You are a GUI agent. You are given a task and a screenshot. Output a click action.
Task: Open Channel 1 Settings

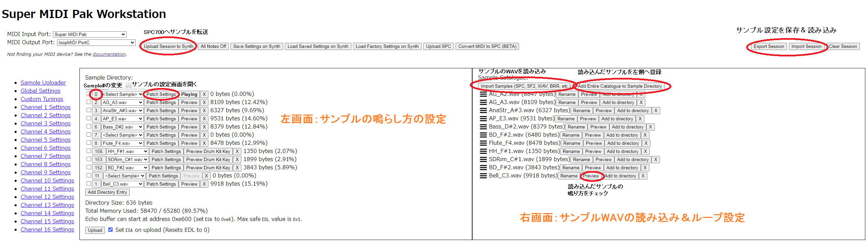pyautogui.click(x=45, y=107)
